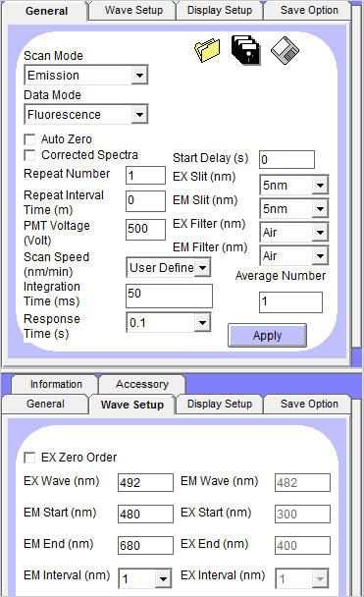Open the yellow folder icon to load a method
Viewport: 364px width, 597px height.
point(207,50)
